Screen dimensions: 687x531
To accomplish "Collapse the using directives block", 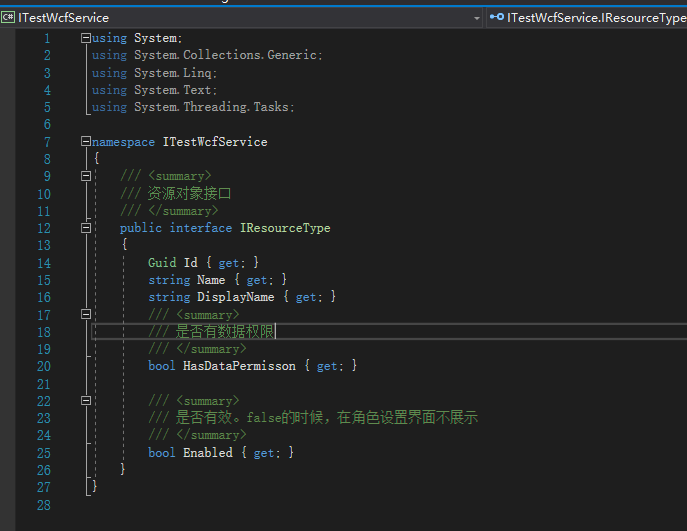I will [86, 38].
